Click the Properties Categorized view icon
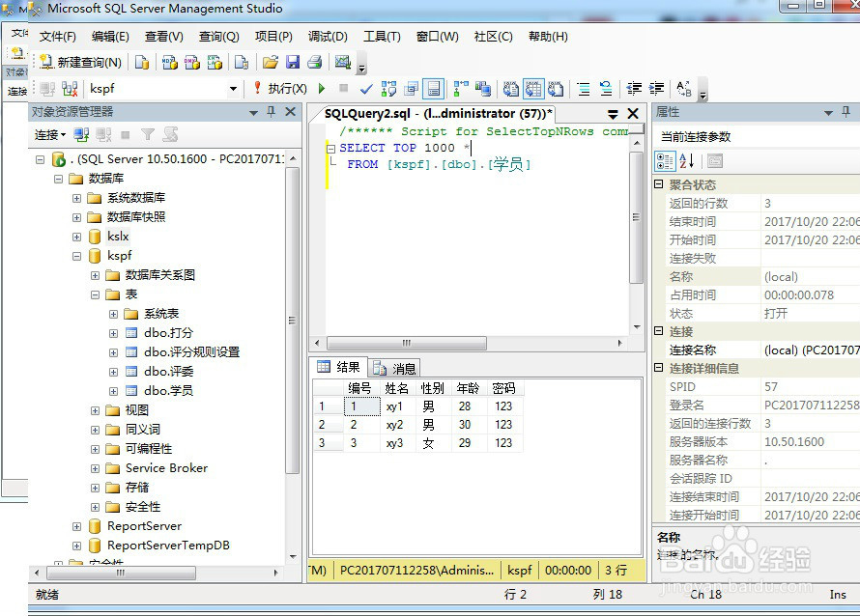The height and width of the screenshot is (616, 860). tap(665, 161)
